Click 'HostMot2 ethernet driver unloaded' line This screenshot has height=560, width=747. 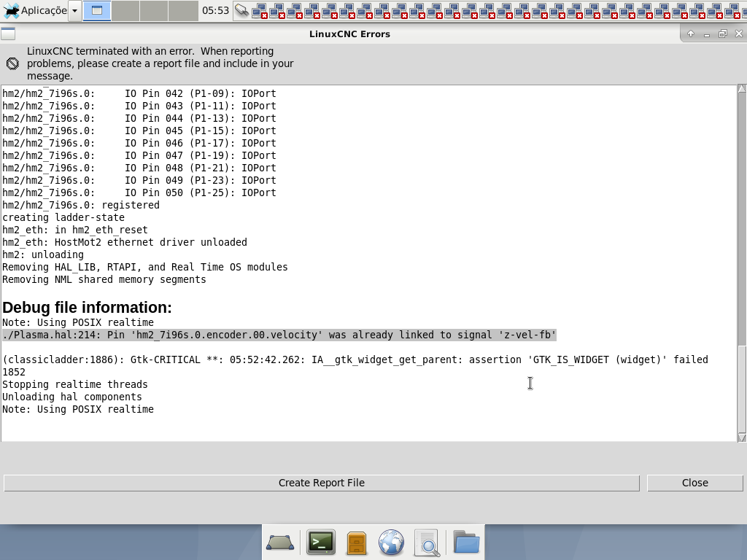pos(125,242)
